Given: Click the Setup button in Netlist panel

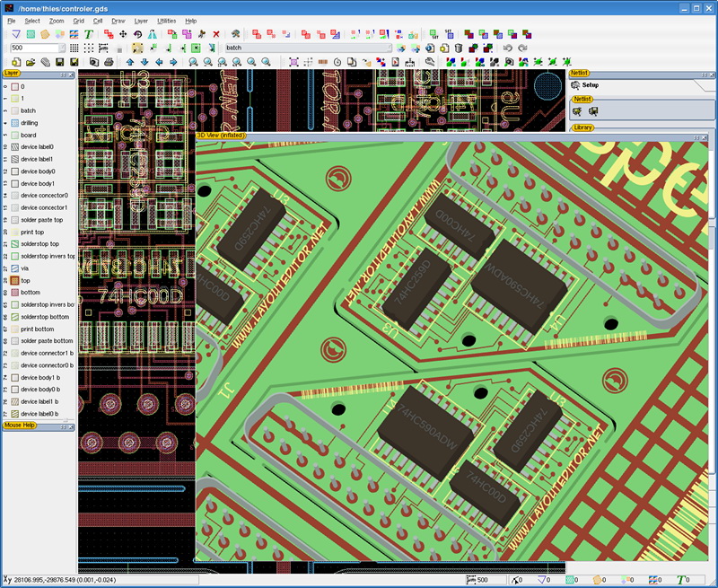Looking at the screenshot, I should tap(589, 85).
